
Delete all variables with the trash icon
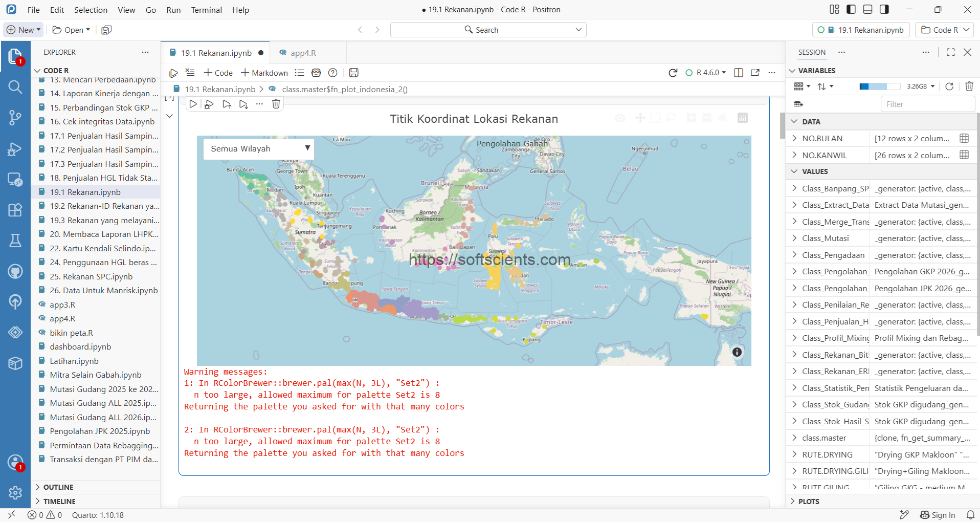pos(969,86)
